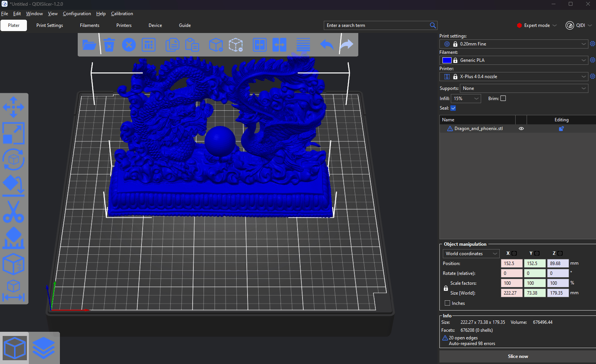Uncheck the Seal checkbox
Viewport: 596px width, 364px height.
point(453,108)
